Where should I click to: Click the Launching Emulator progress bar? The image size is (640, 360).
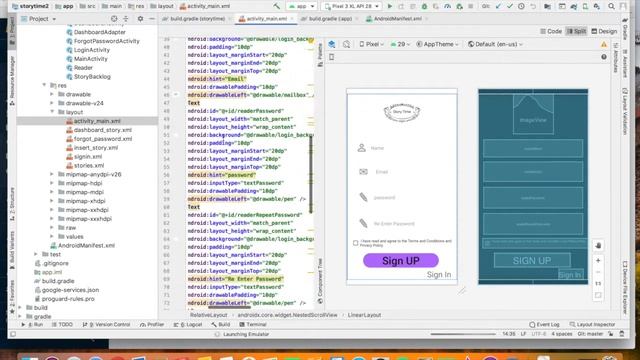pyautogui.click(x=463, y=334)
